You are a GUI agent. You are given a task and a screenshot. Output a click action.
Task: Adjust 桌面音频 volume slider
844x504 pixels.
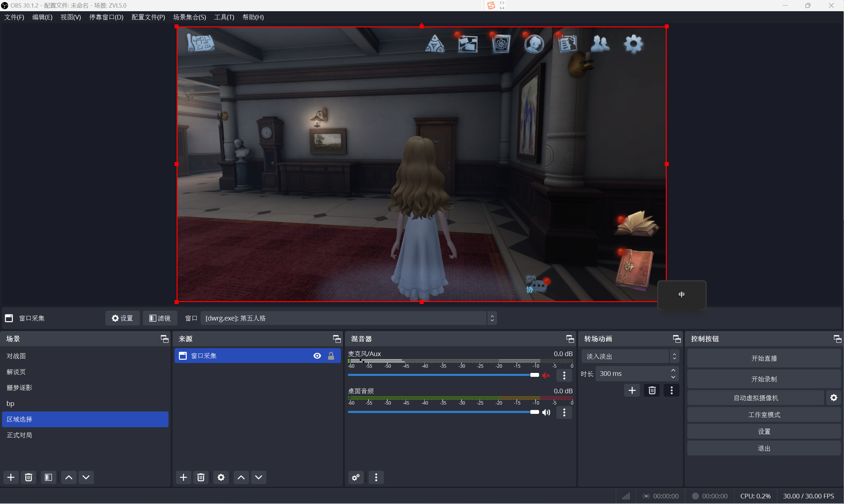(443, 412)
